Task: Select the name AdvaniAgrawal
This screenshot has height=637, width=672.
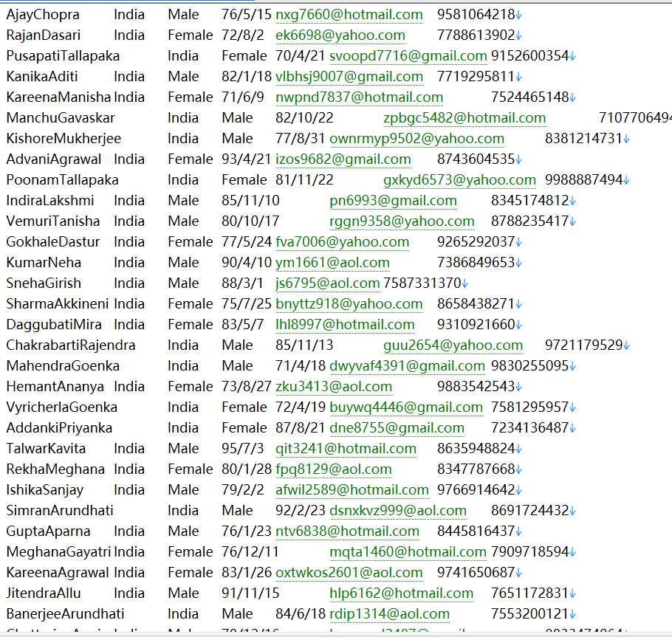Action: [54, 159]
